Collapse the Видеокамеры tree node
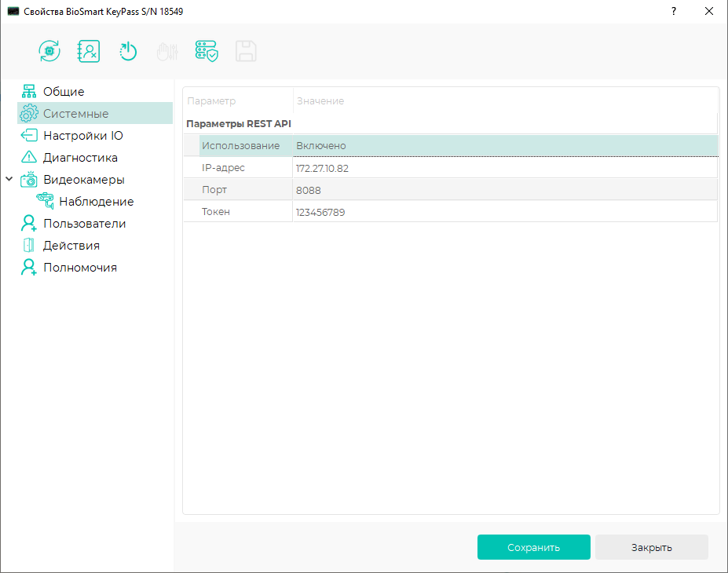The height and width of the screenshot is (573, 728). click(x=9, y=179)
